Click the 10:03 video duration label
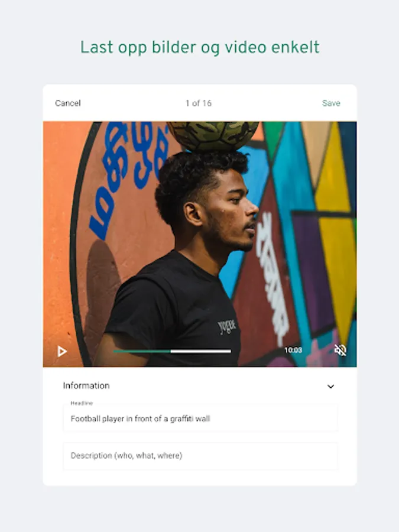 pyautogui.click(x=293, y=350)
